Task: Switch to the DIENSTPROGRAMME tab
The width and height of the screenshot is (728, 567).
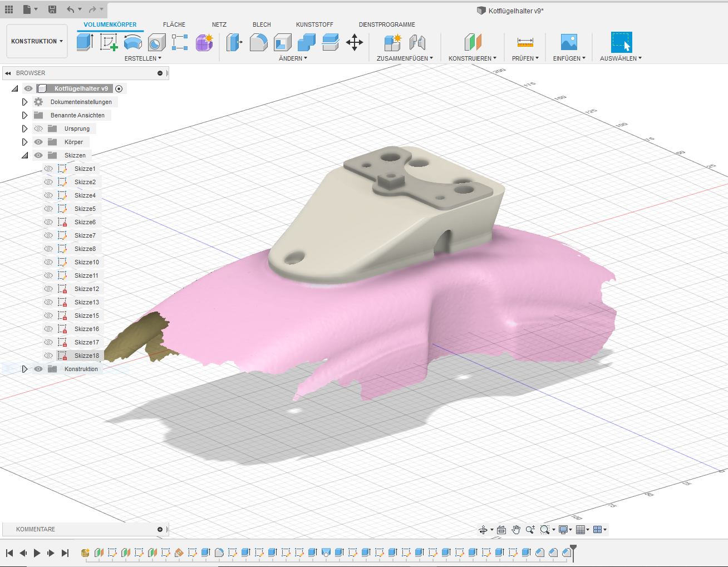Action: pos(387,24)
